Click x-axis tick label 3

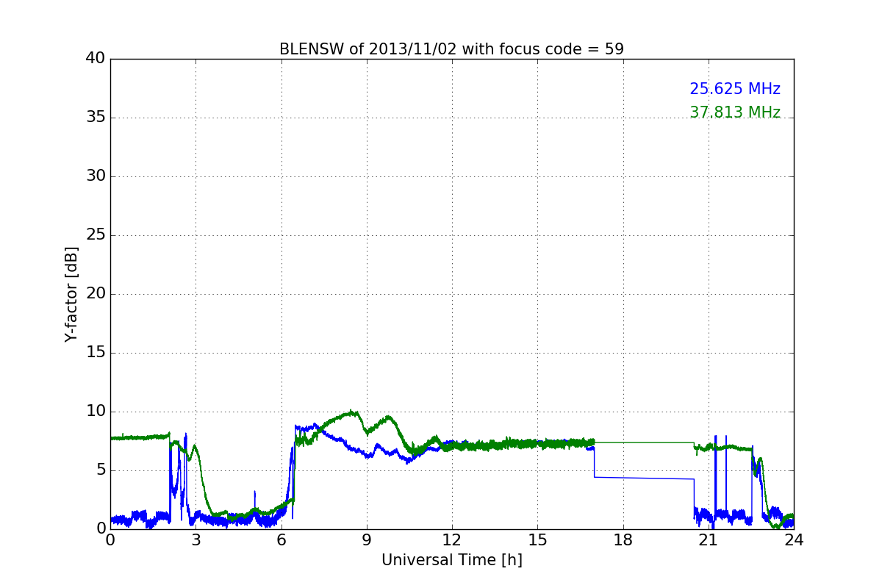(196, 540)
